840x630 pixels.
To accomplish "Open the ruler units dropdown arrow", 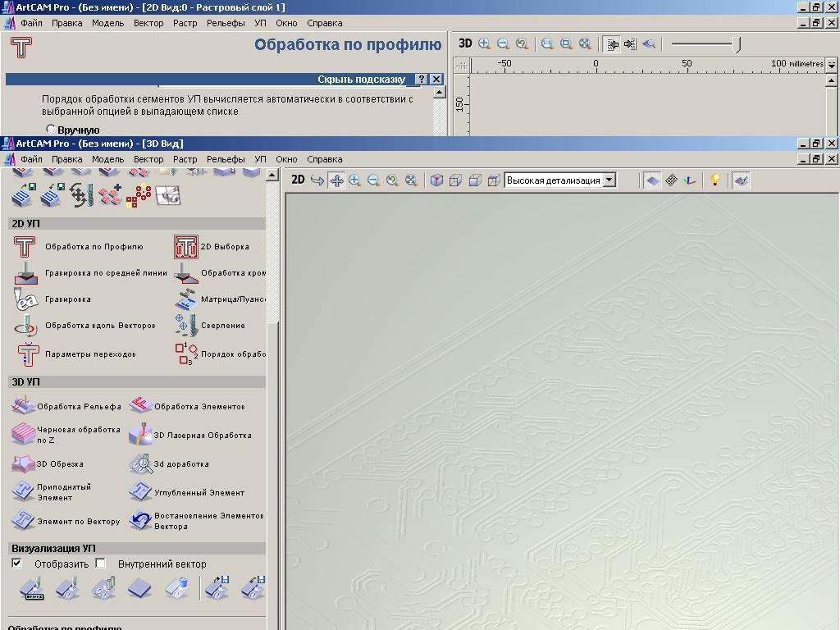I will [x=832, y=64].
